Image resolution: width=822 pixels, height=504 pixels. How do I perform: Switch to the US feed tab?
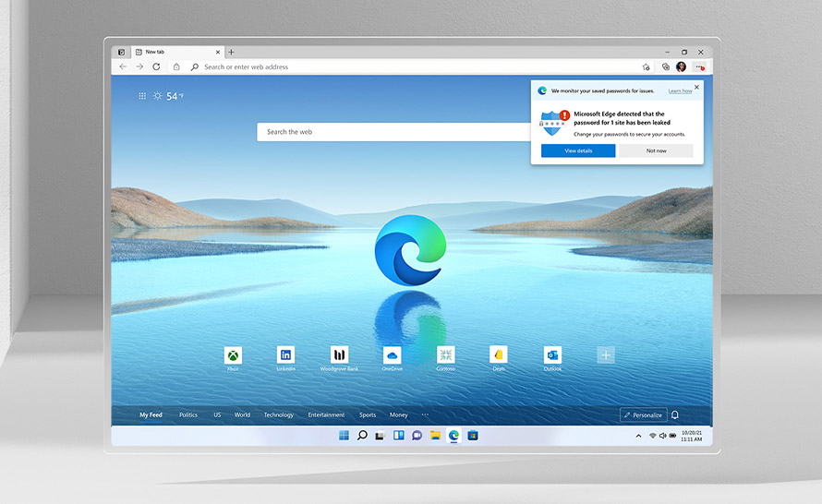[217, 415]
